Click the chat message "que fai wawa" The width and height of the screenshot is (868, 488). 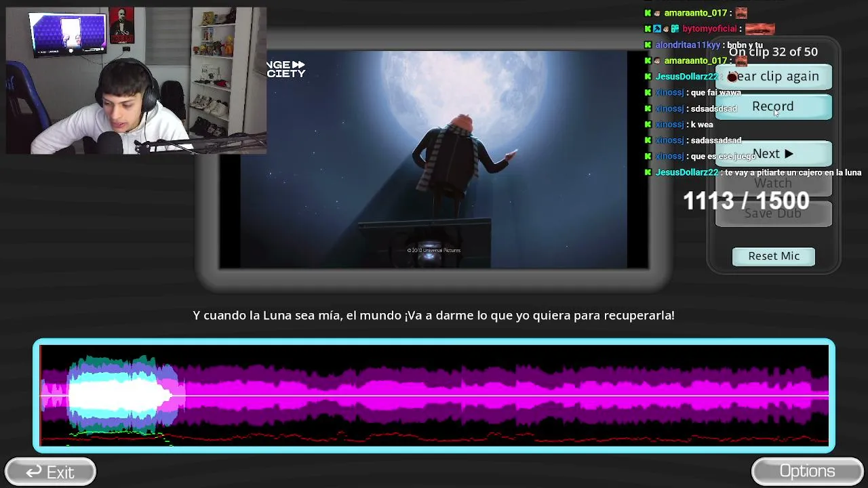[715, 93]
